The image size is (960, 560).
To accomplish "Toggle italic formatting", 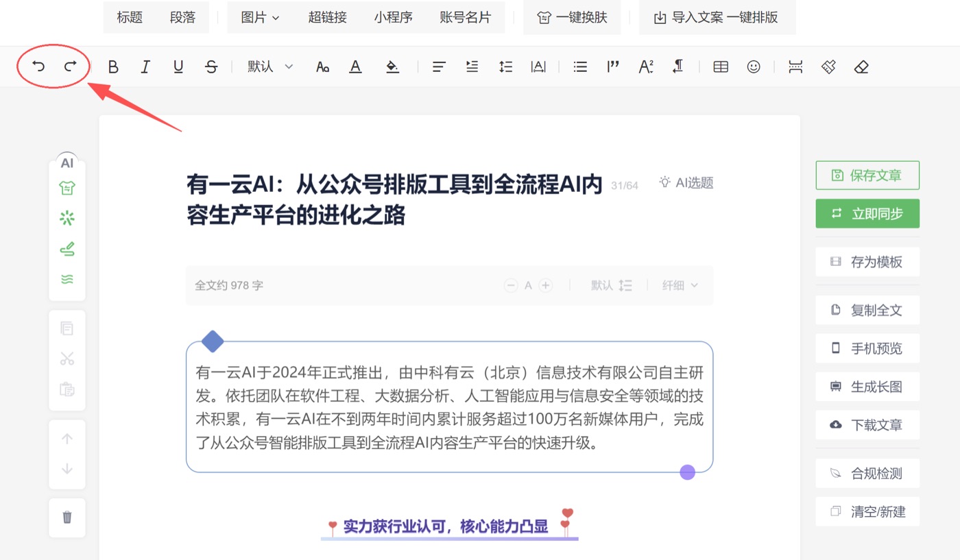I will (x=145, y=66).
